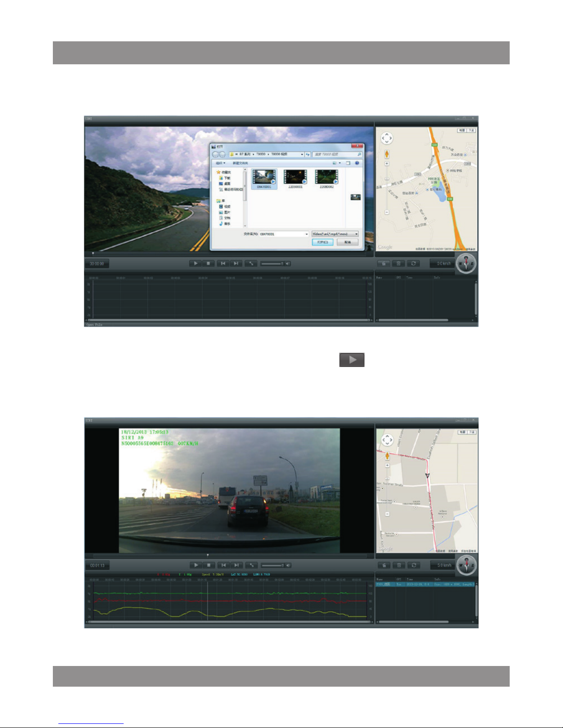
Task: Open the change-view dropdown in the Open dialog toolbar
Action: coord(340,163)
